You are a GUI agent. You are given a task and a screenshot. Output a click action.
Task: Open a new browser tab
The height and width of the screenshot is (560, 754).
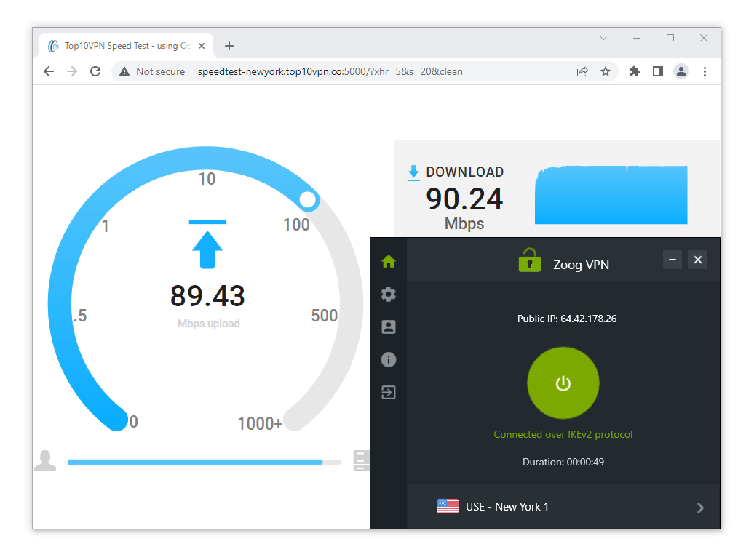coord(229,45)
